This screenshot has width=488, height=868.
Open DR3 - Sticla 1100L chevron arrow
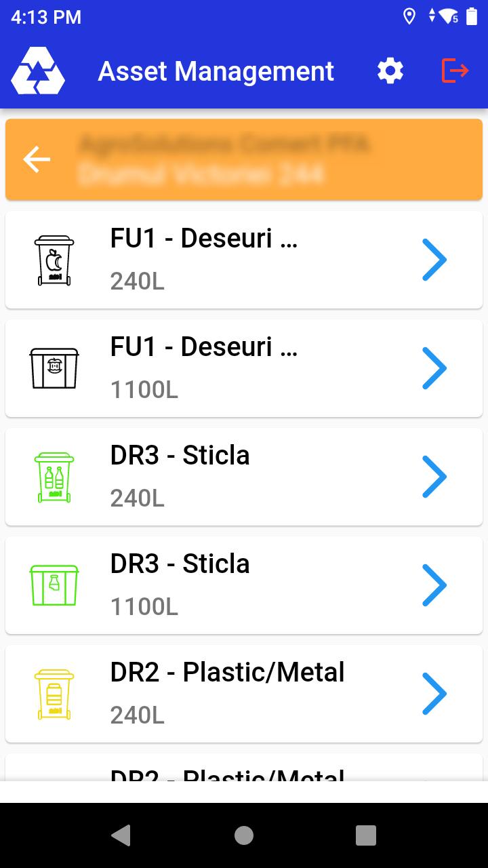tap(434, 585)
